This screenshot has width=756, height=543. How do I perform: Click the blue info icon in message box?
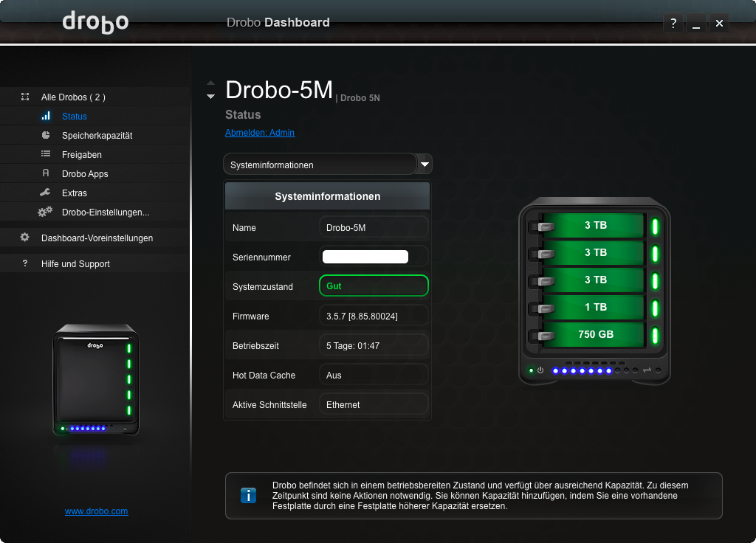pyautogui.click(x=248, y=495)
